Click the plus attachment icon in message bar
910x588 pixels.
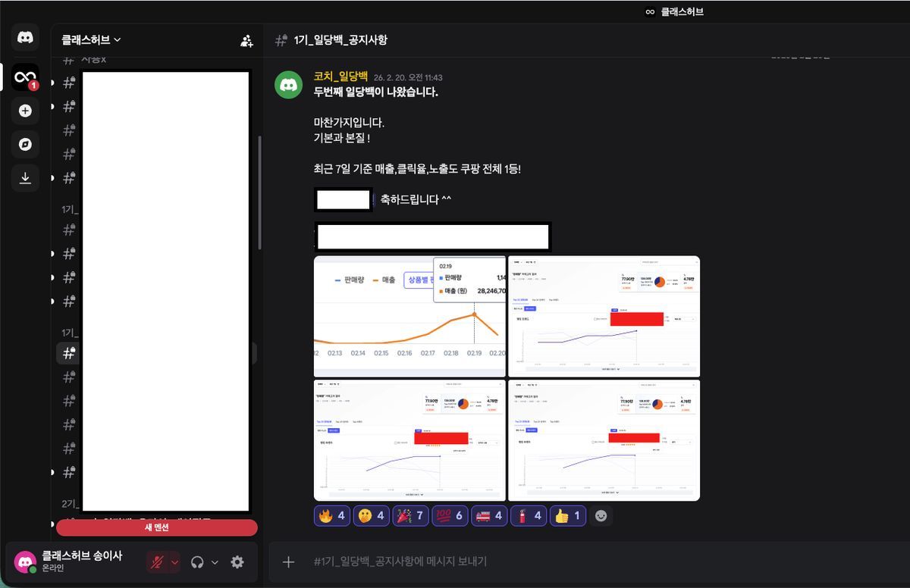[x=289, y=562]
